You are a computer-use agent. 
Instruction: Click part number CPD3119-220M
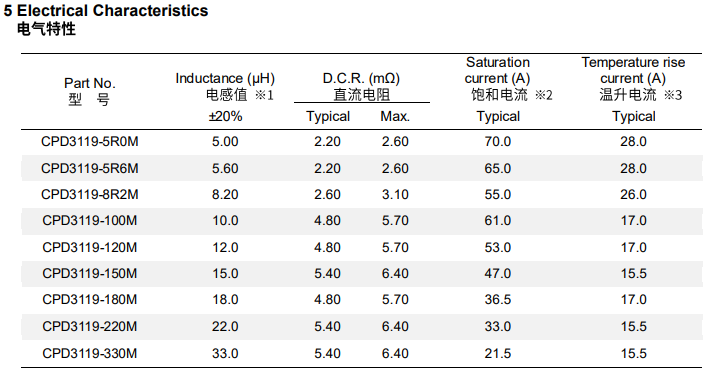(x=90, y=326)
